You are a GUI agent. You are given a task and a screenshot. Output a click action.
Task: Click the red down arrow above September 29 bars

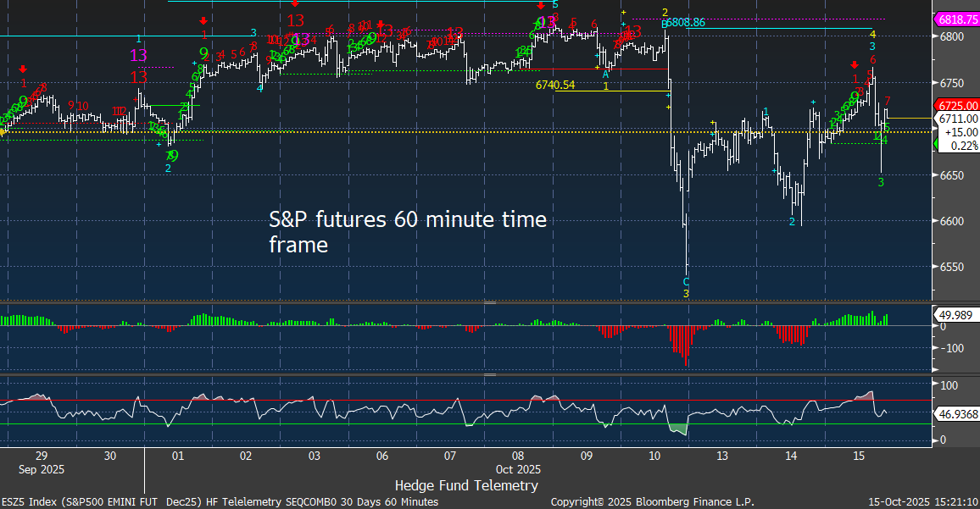click(x=24, y=69)
